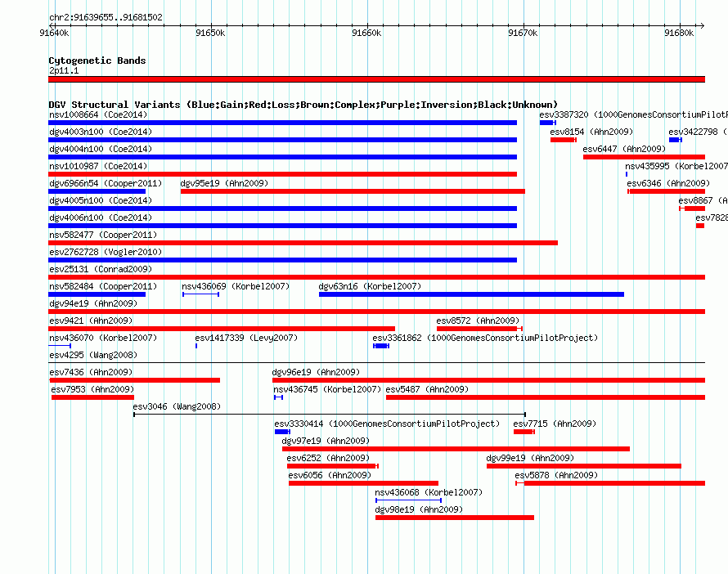The width and height of the screenshot is (728, 574).
Task: Open the esv3387320 variant near 91670k
Action: (548, 123)
